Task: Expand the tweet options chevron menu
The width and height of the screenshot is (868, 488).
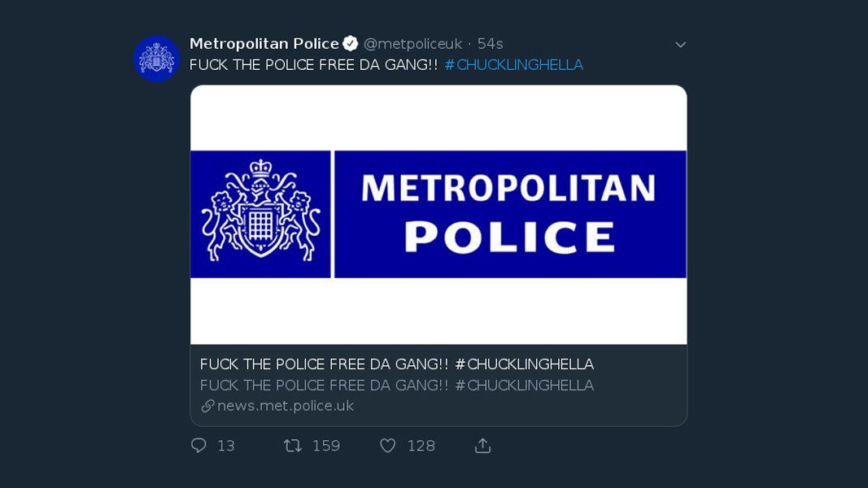Action: (x=681, y=45)
